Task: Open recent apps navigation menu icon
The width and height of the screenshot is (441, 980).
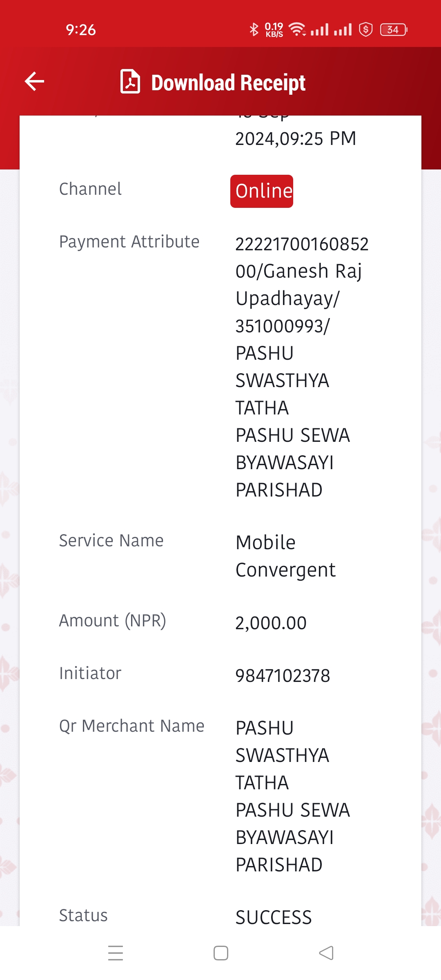Action: pyautogui.click(x=116, y=953)
